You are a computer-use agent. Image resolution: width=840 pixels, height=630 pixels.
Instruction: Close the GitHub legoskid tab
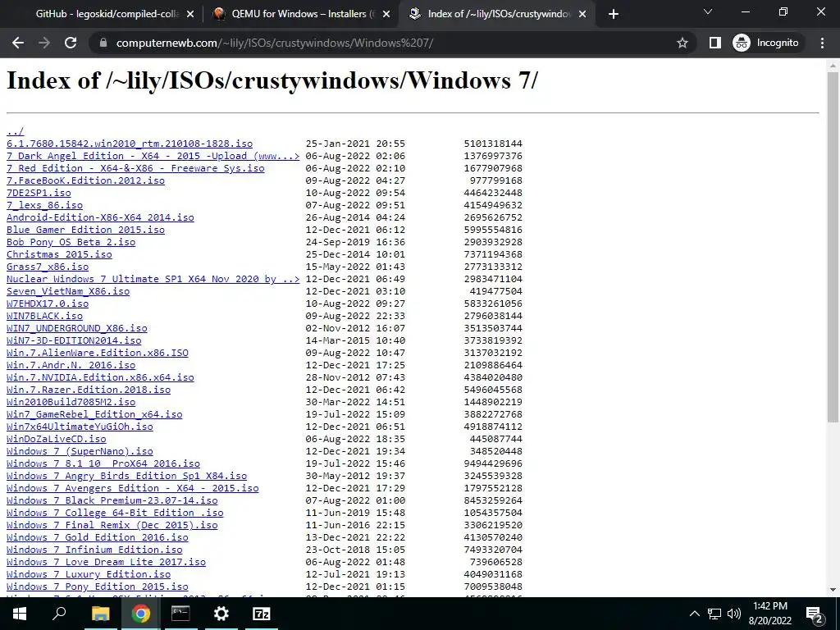tap(190, 15)
